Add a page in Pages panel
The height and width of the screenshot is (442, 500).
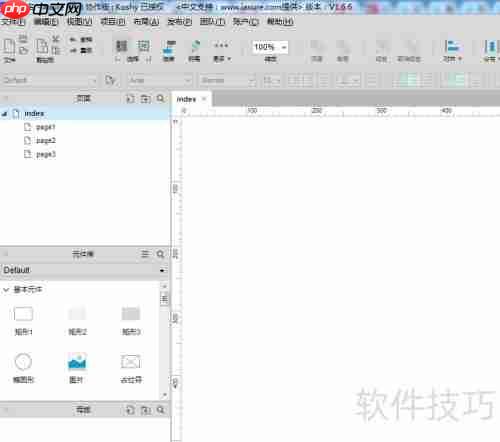click(130, 99)
